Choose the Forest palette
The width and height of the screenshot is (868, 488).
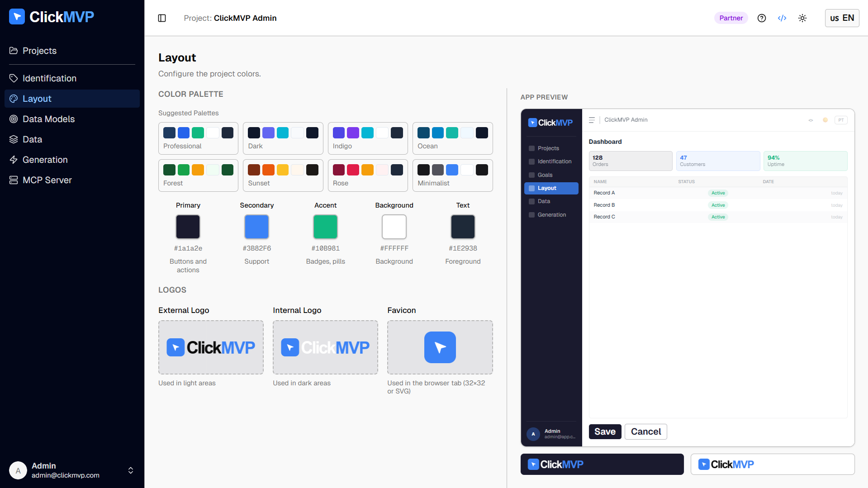click(x=198, y=175)
